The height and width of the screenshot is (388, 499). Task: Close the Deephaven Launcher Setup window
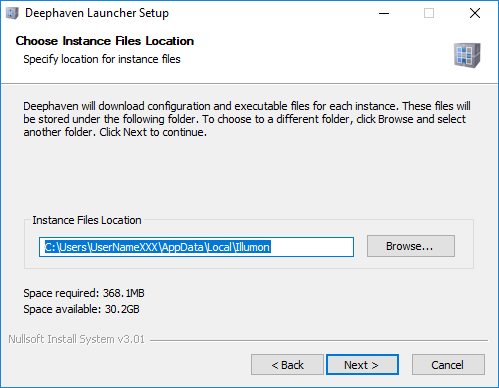pos(475,13)
